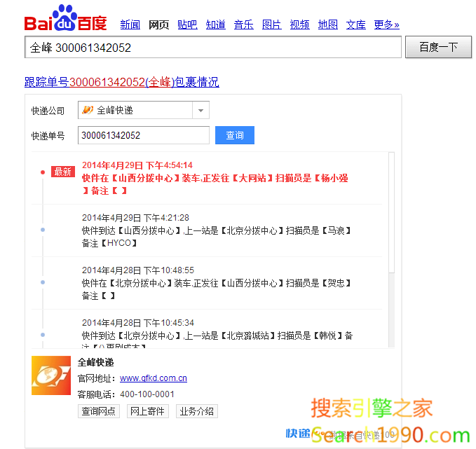Click the 全峰快递 orange logo thumbnail
Image resolution: width=476 pixels, height=449 pixels.
[x=51, y=375]
